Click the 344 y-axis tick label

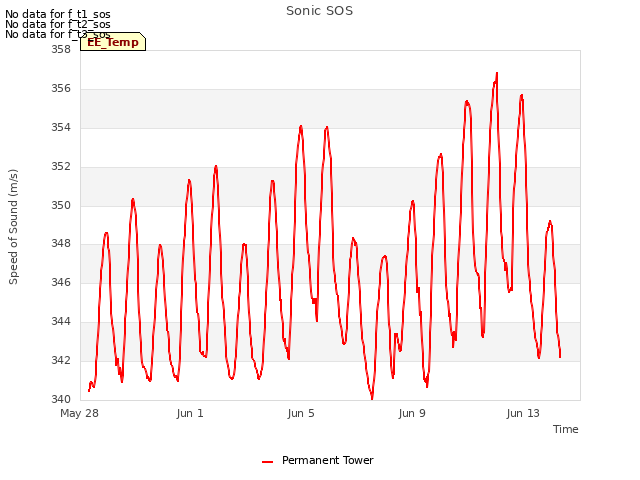click(61, 322)
